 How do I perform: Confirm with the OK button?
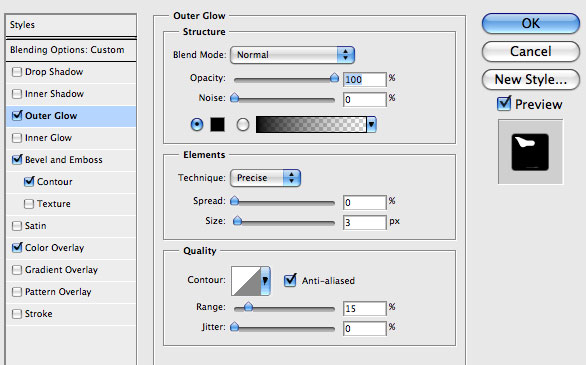point(531,24)
